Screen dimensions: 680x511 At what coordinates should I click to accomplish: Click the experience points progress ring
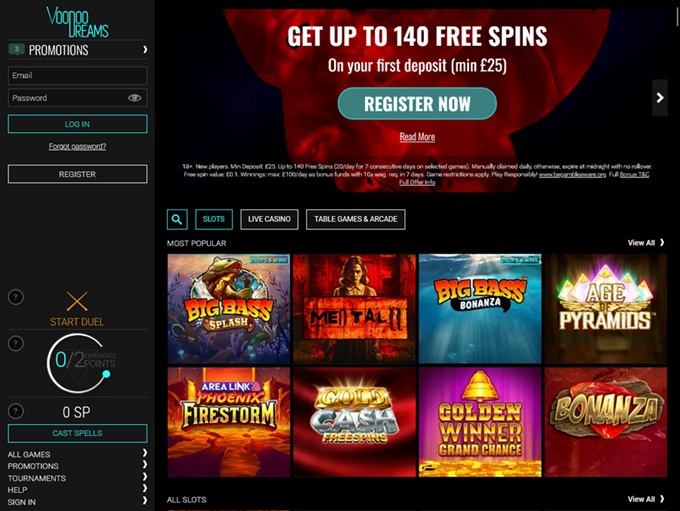click(78, 364)
